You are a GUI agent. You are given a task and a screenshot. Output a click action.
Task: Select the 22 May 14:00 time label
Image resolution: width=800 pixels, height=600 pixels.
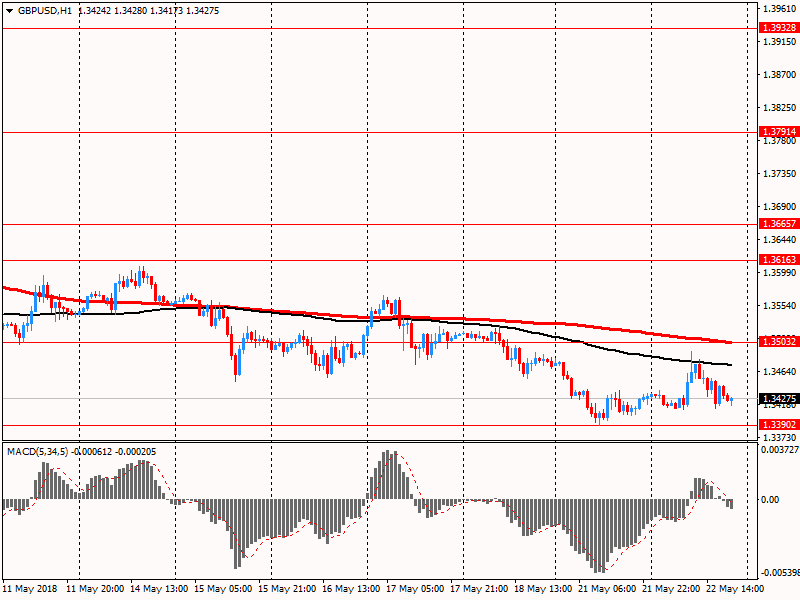pos(735,588)
